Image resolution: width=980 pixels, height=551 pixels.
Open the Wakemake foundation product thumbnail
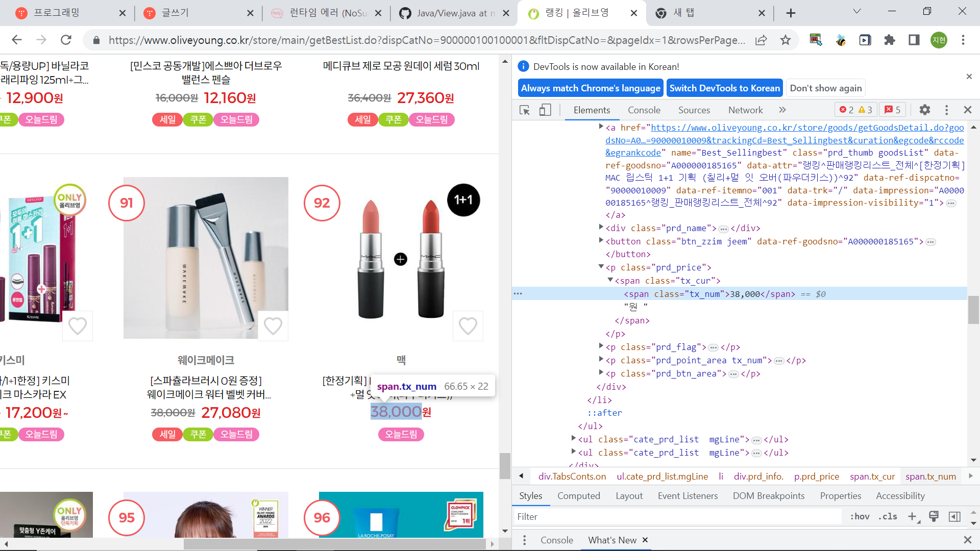click(206, 258)
